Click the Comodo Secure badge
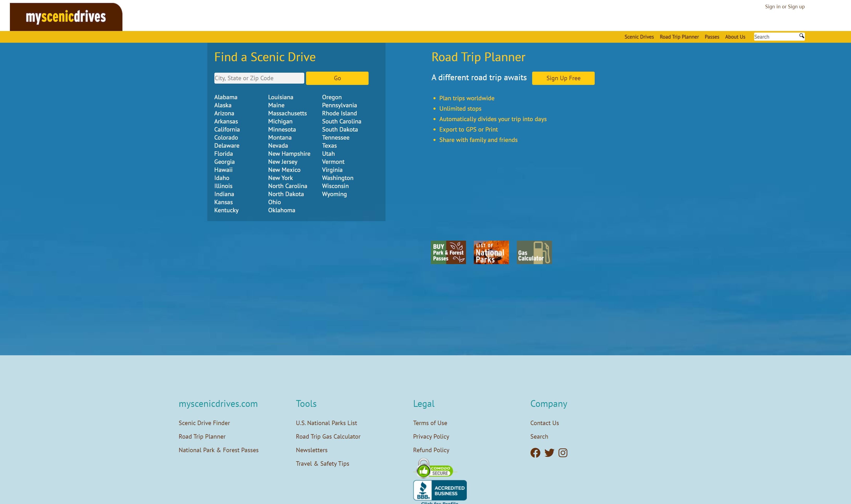The image size is (851, 504). [435, 469]
